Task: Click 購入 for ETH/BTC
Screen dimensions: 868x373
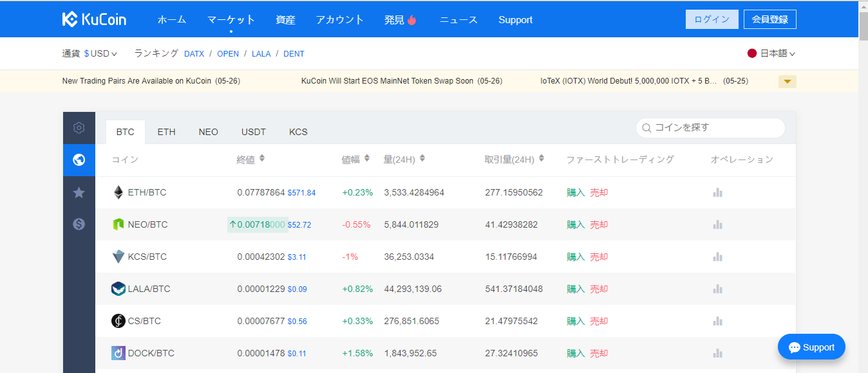Action: [576, 192]
